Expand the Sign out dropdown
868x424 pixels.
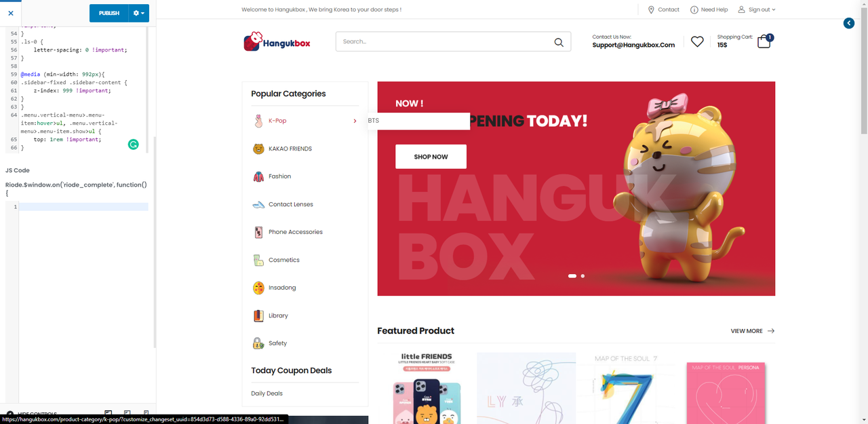click(757, 9)
